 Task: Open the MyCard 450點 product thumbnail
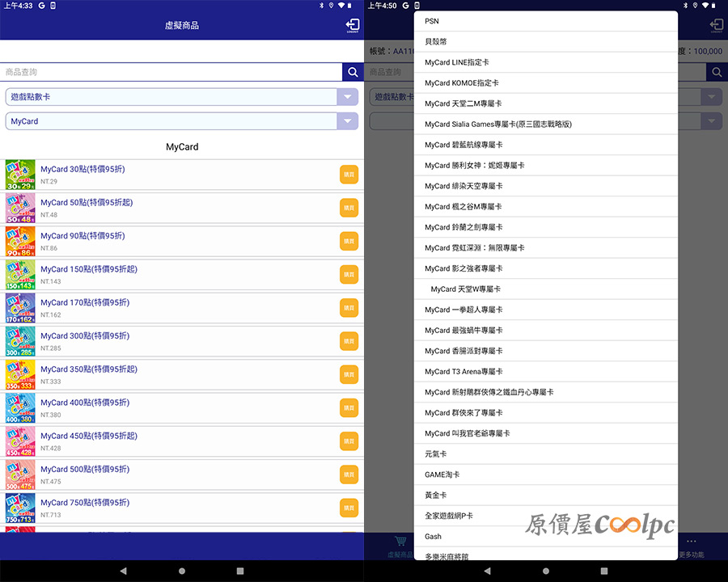coord(20,441)
